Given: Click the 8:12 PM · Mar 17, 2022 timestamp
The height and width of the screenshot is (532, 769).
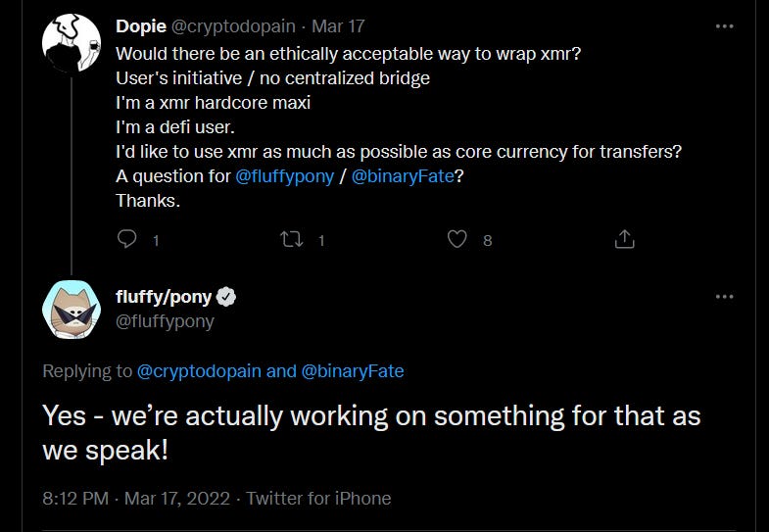Looking at the screenshot, I should point(136,498).
